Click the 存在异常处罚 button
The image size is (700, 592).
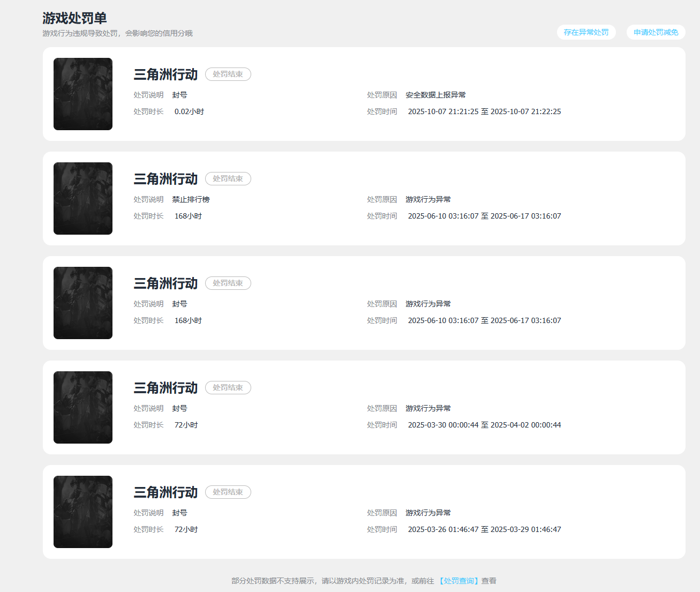click(x=586, y=32)
